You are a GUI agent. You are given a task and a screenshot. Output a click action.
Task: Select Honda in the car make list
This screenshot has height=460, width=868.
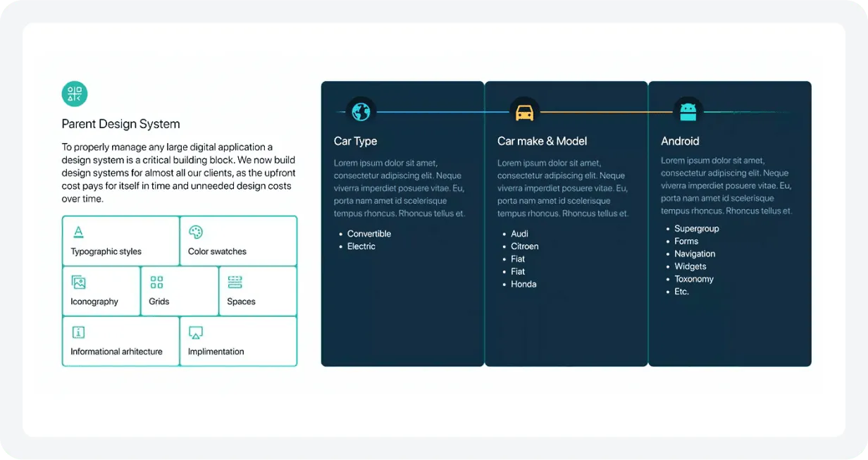(523, 285)
